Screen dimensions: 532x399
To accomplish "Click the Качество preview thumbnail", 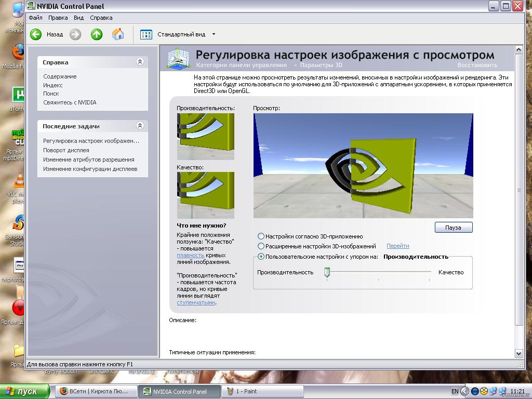I will [206, 195].
